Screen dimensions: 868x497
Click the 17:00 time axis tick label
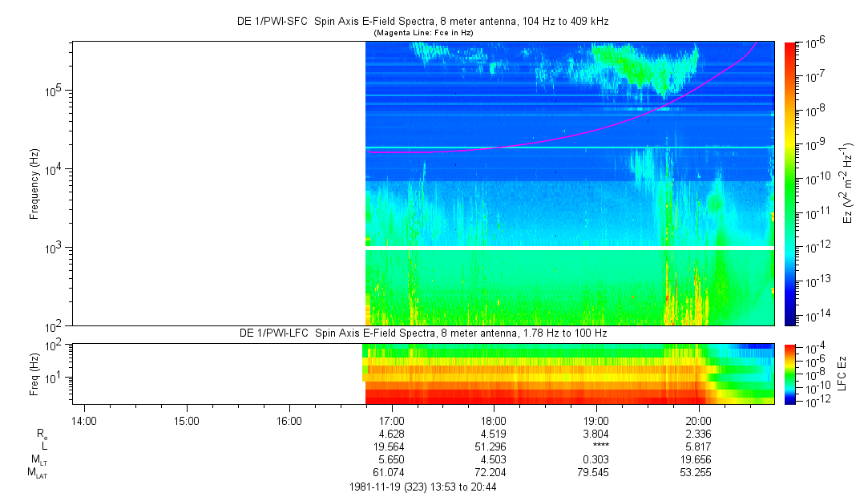click(391, 420)
